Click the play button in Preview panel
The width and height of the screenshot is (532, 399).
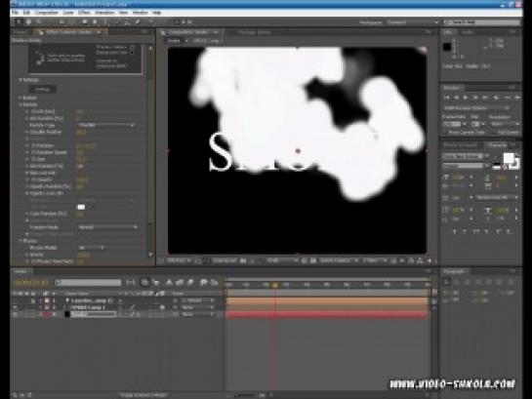tap(466, 98)
